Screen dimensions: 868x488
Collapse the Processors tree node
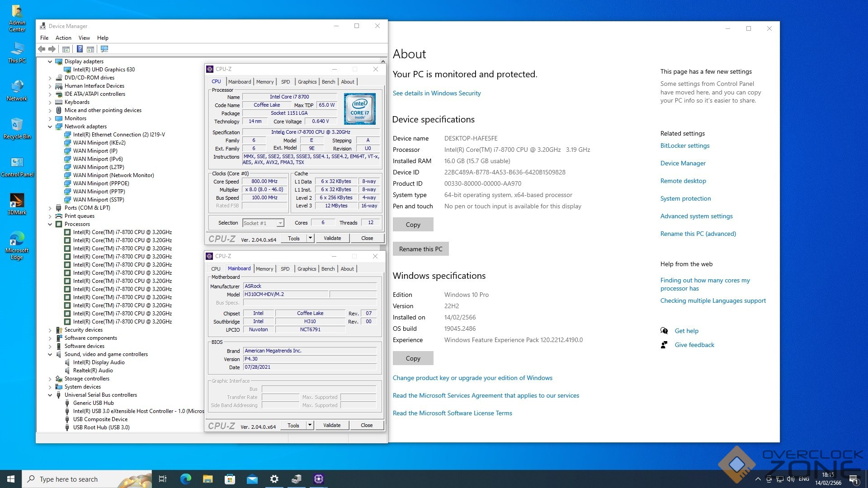pyautogui.click(x=50, y=224)
